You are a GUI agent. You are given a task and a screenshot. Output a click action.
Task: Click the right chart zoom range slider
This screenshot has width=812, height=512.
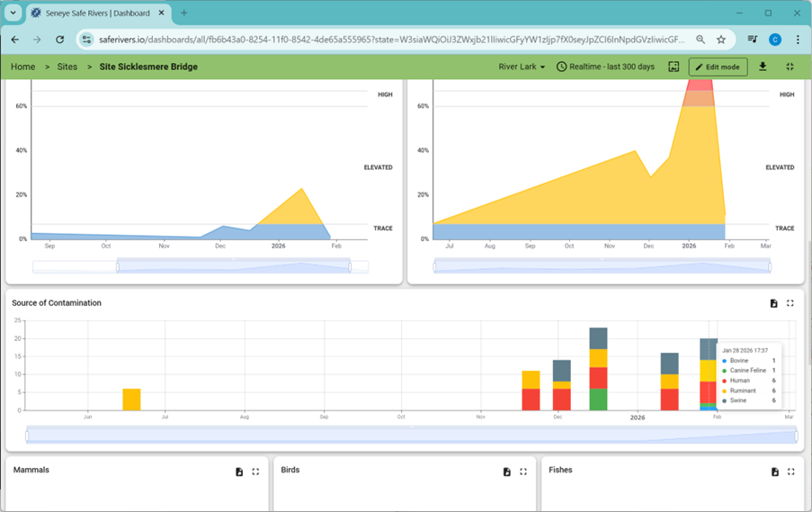[602, 265]
